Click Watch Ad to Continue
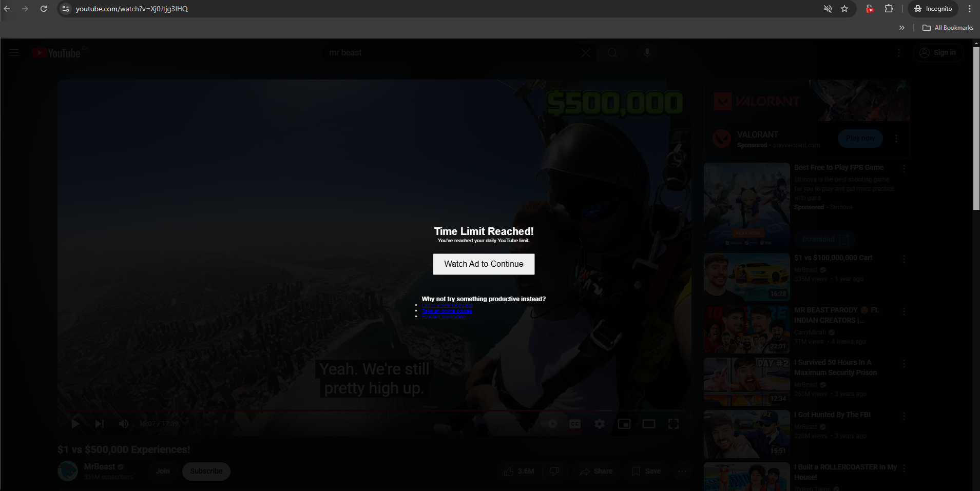 [x=483, y=264]
